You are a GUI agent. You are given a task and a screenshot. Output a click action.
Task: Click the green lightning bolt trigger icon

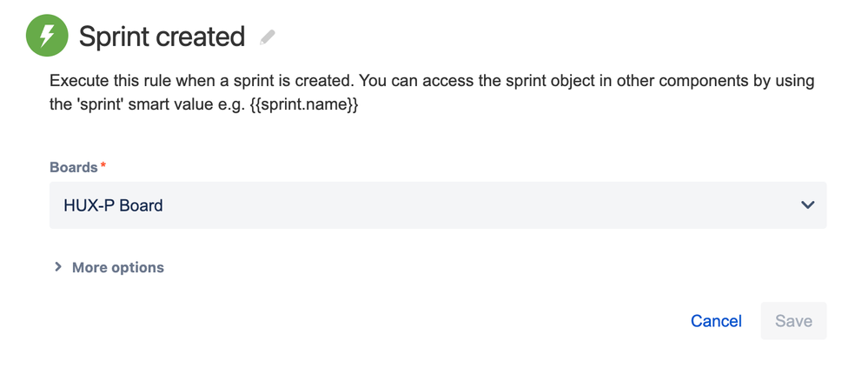coord(47,36)
